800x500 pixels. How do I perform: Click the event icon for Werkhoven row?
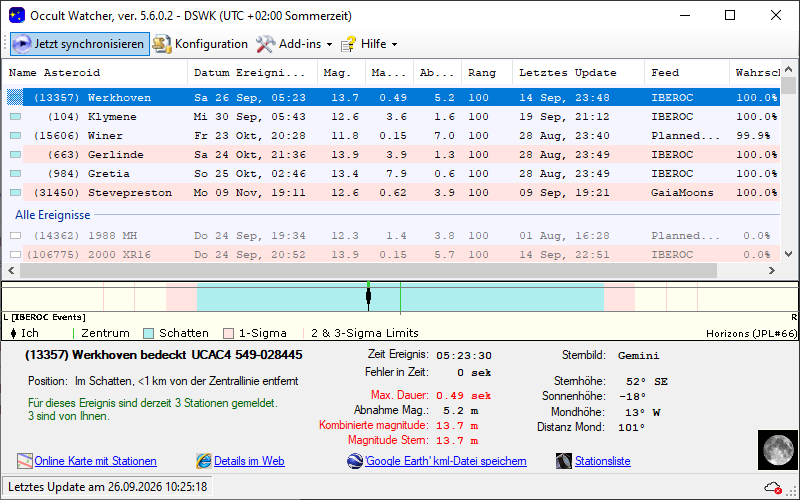[15, 97]
